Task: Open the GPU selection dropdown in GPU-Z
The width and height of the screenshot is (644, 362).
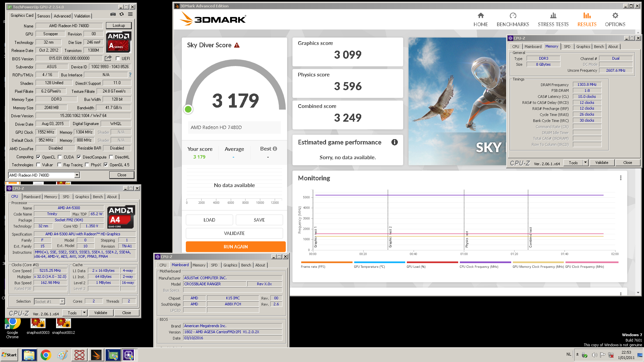Action: (x=77, y=175)
